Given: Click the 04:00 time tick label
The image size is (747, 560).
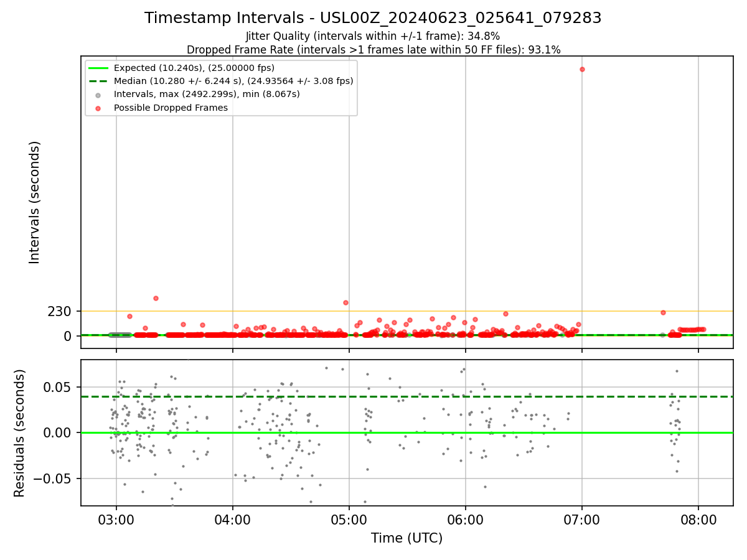Looking at the screenshot, I should click(x=233, y=520).
